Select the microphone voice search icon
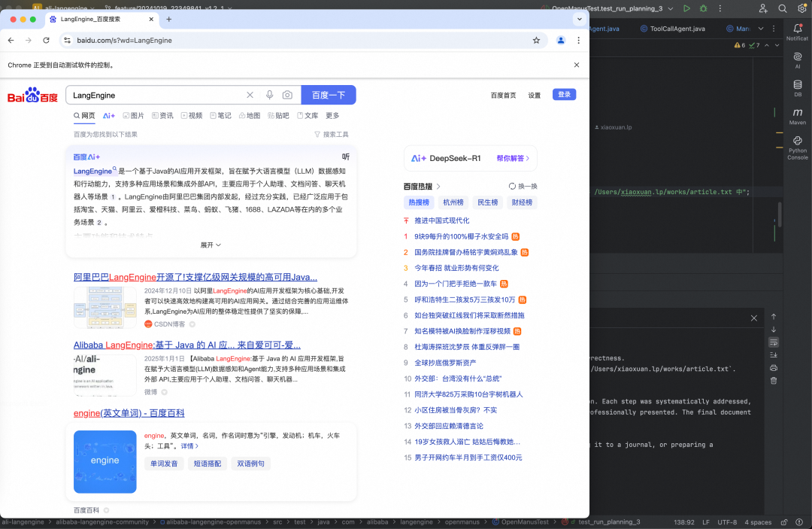The width and height of the screenshot is (812, 529). 271,95
